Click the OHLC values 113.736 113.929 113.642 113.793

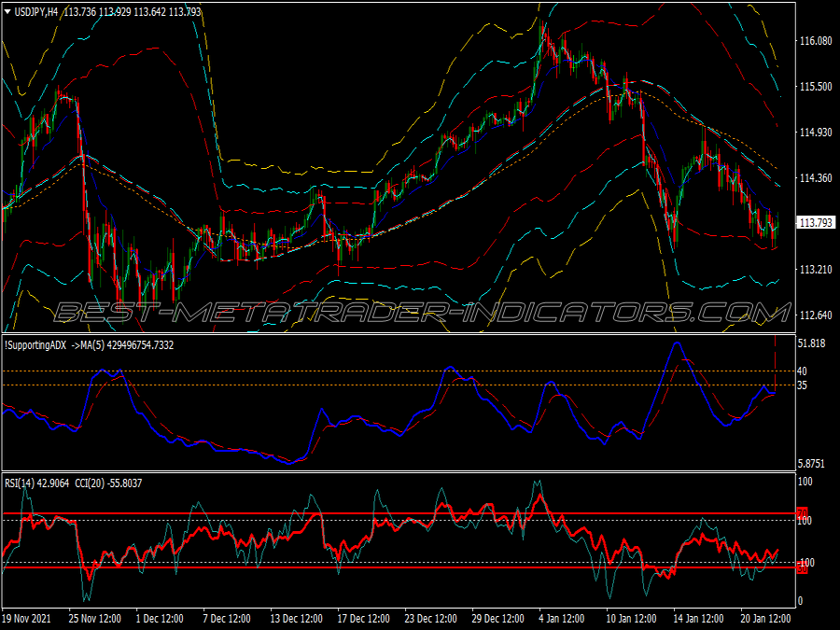pos(133,12)
